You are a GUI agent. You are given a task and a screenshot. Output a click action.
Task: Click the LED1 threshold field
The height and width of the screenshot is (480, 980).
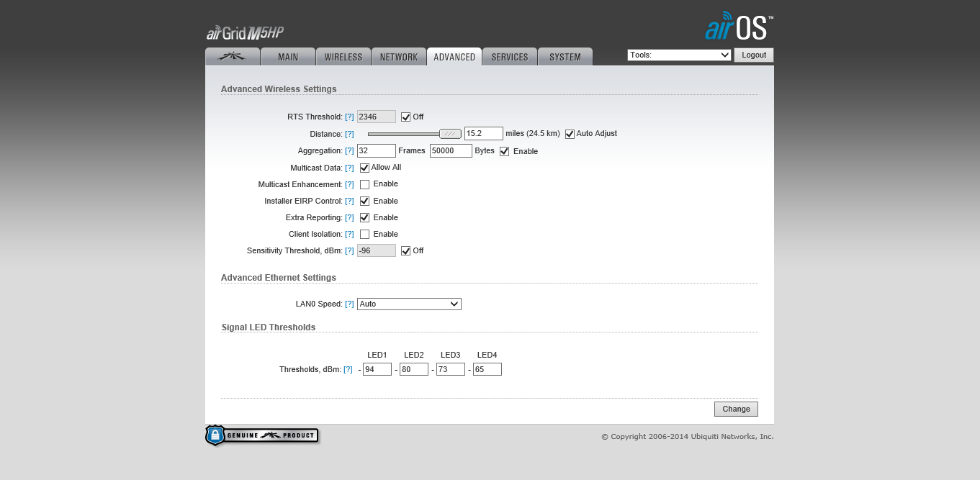(377, 369)
